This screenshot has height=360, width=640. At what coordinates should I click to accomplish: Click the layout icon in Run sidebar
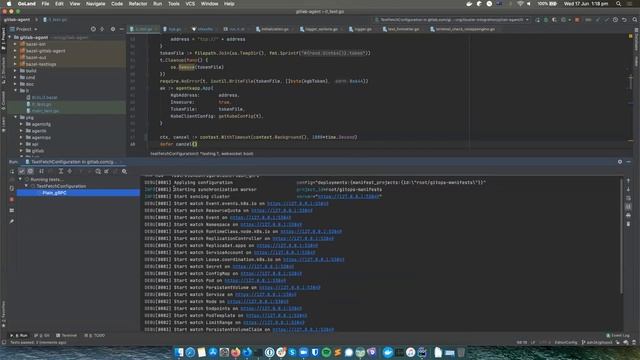12,210
